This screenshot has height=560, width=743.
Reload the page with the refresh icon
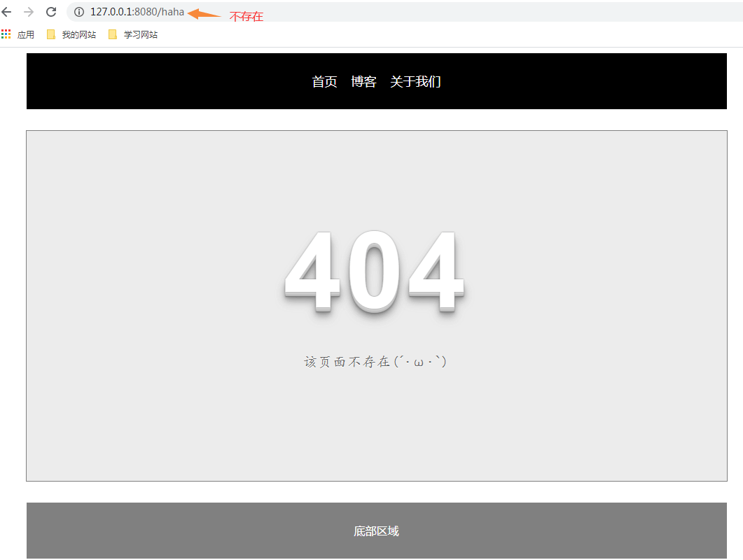pos(51,12)
